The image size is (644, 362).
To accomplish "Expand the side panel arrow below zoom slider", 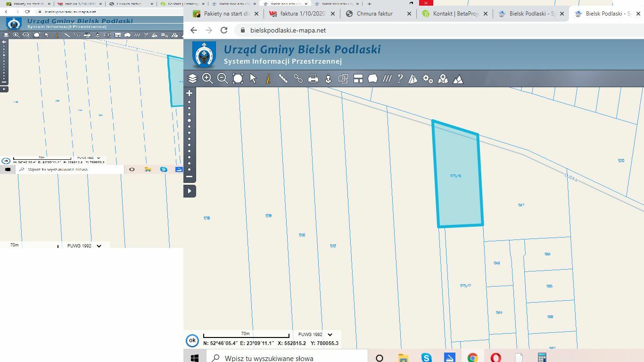I will coord(190,191).
